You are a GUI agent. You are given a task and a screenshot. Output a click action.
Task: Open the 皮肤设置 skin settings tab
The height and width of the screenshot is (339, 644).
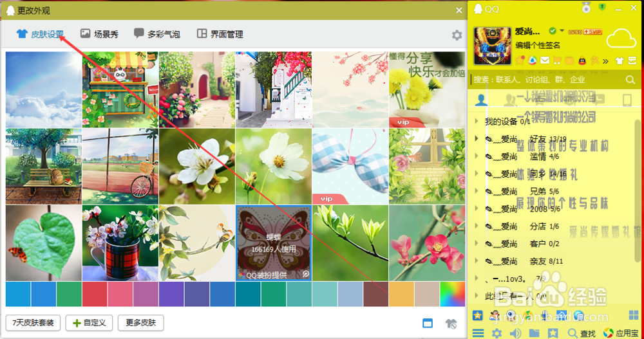pyautogui.click(x=40, y=34)
